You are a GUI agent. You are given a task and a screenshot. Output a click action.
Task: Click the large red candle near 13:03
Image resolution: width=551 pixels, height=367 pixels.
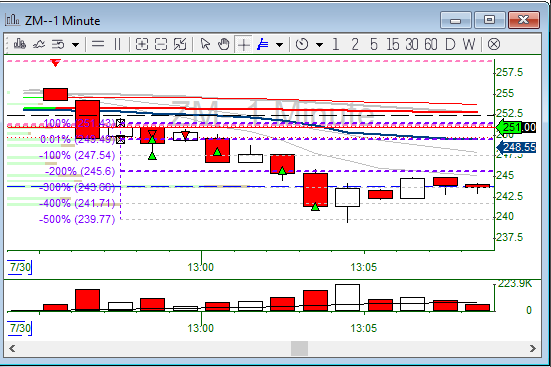316,190
